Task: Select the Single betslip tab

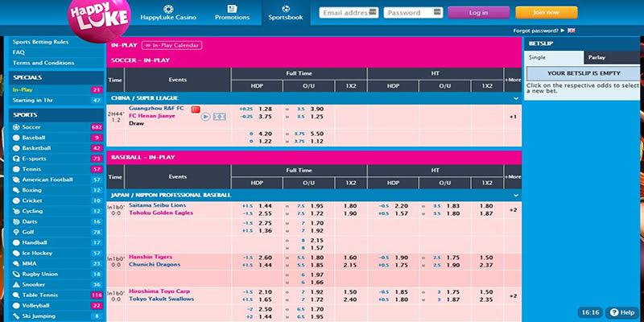Action: coord(554,57)
